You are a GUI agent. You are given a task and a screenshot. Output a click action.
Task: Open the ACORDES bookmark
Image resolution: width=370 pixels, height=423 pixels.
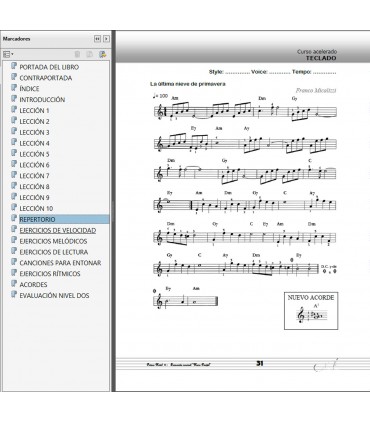pyautogui.click(x=33, y=285)
